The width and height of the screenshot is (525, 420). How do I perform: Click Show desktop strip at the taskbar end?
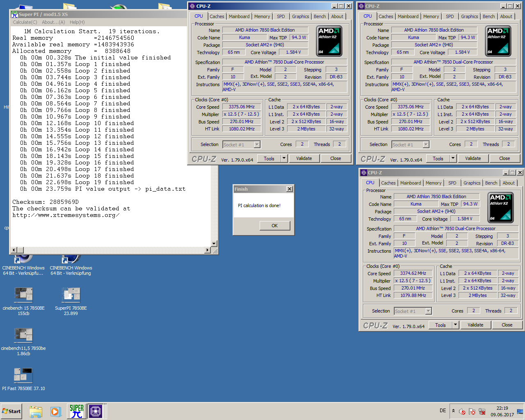point(520,411)
